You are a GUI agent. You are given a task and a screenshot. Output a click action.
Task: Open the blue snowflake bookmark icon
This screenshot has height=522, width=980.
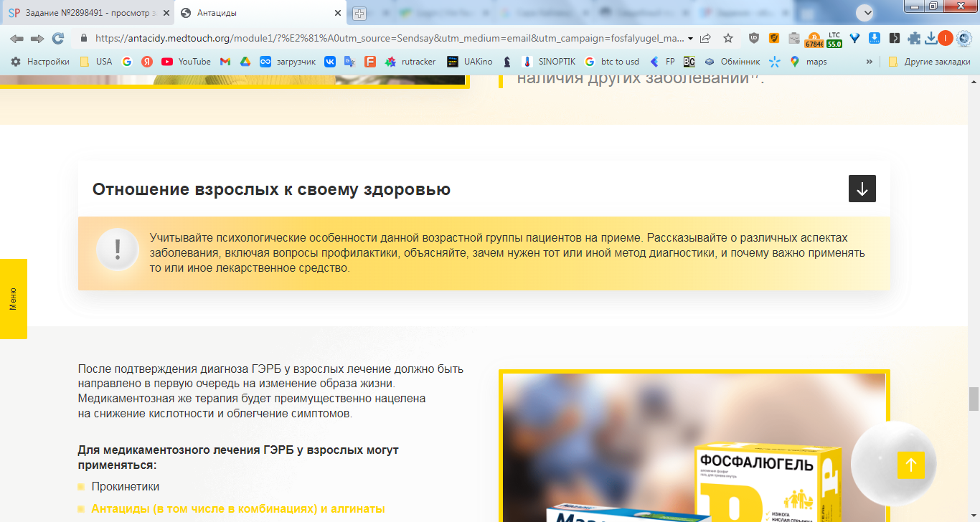click(x=775, y=62)
